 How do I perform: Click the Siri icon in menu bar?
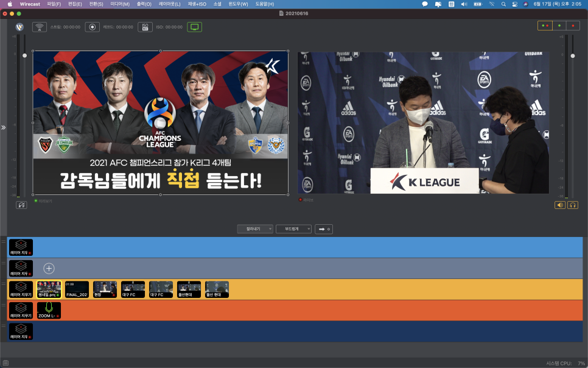(x=525, y=4)
